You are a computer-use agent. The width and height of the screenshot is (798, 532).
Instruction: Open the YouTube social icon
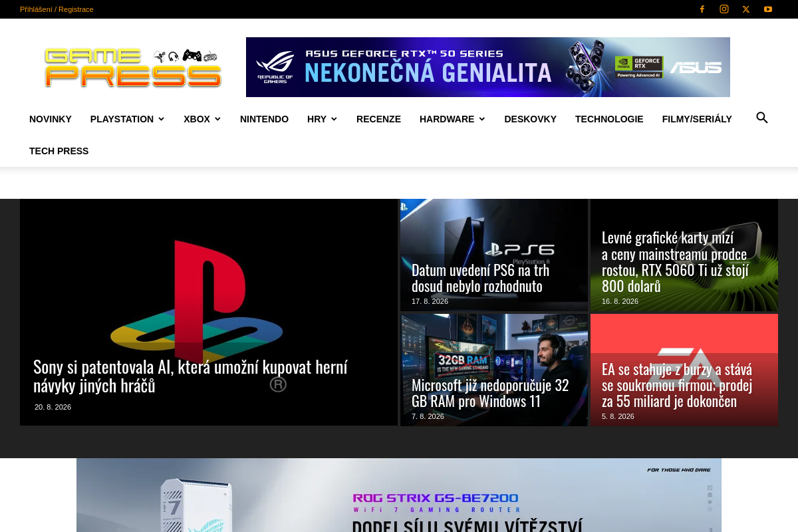click(768, 9)
